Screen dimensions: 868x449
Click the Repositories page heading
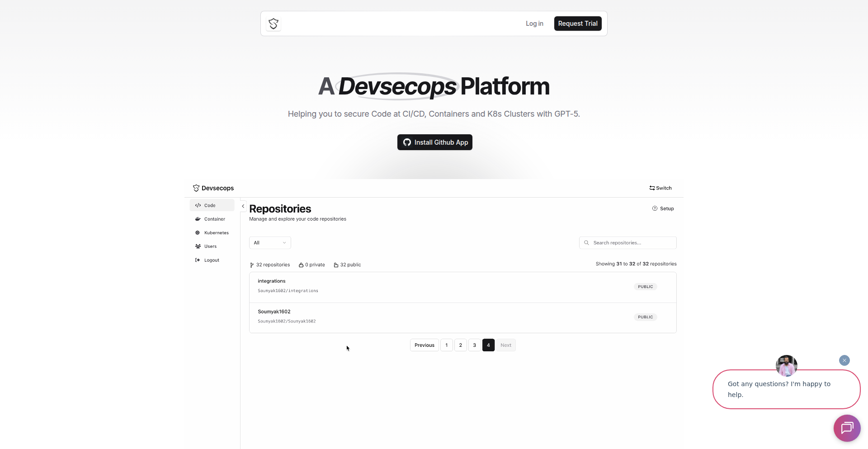click(x=280, y=209)
